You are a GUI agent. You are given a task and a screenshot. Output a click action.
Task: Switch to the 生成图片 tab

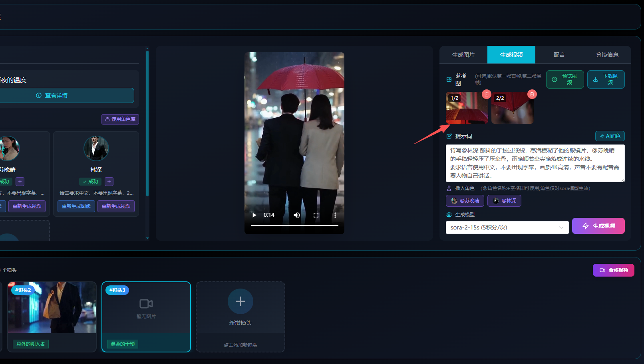click(x=463, y=55)
